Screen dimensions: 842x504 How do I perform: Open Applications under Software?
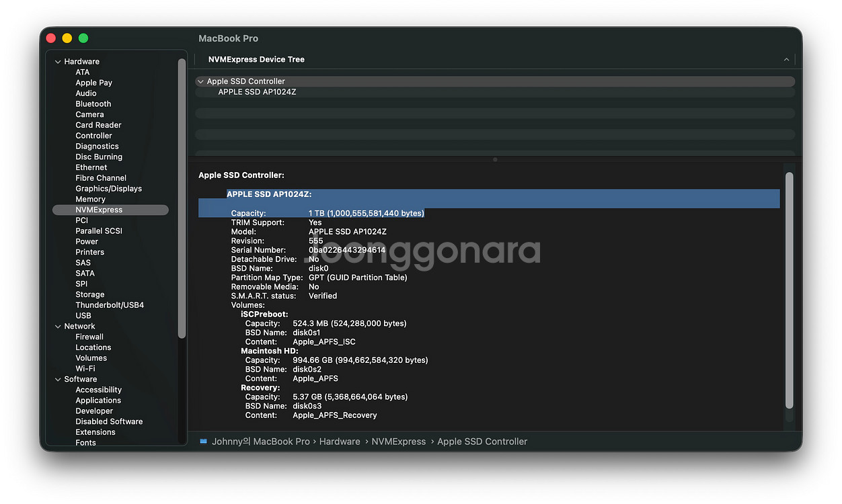(98, 401)
